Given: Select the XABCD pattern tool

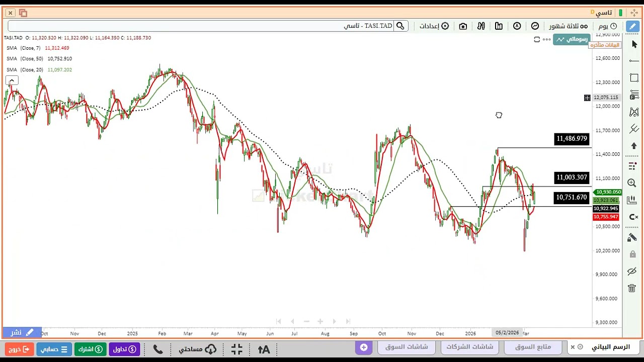Looking at the screenshot, I should click(634, 112).
